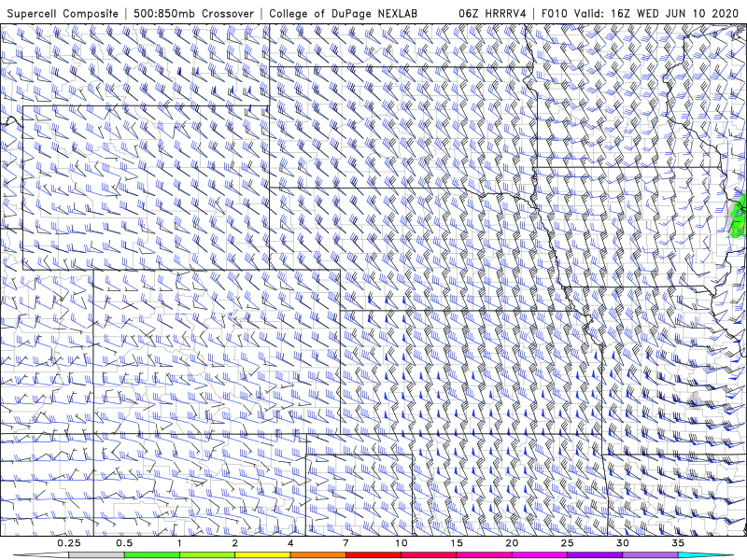747x560 pixels.
Task: Click the legend value "15"
Action: pos(457,543)
